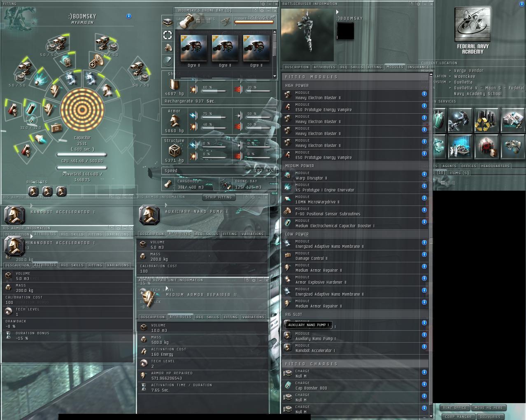Click the info icon beside :)BOOMSKY Myrmidon
This screenshot has width=526, height=420.
click(128, 16)
